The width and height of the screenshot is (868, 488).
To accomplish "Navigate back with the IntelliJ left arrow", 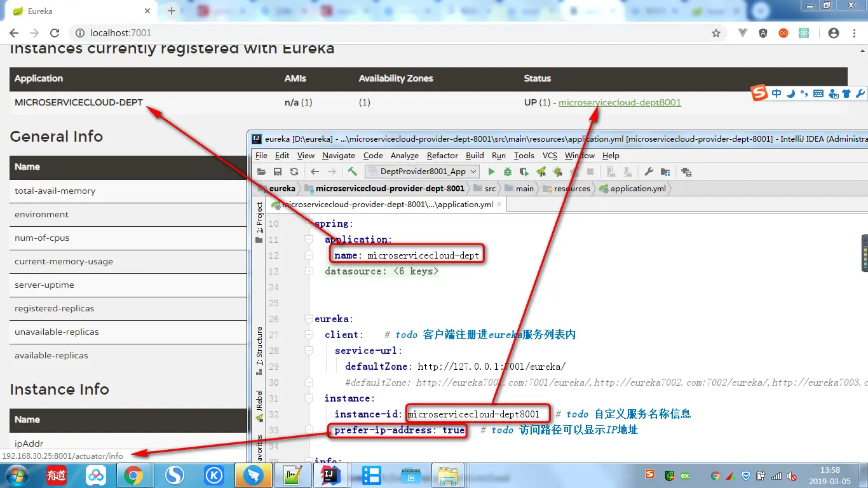I will coord(315,172).
